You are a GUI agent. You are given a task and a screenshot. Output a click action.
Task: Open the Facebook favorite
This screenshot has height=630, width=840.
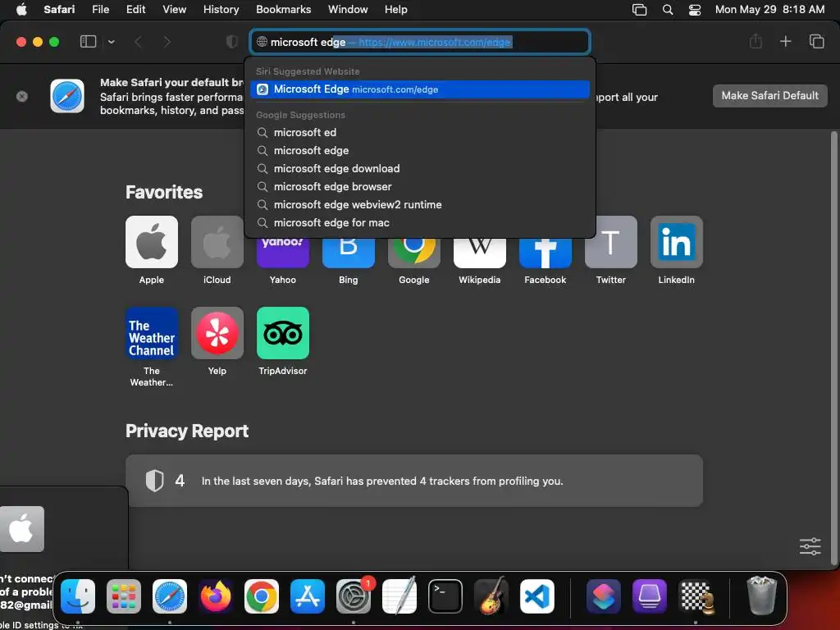click(546, 252)
